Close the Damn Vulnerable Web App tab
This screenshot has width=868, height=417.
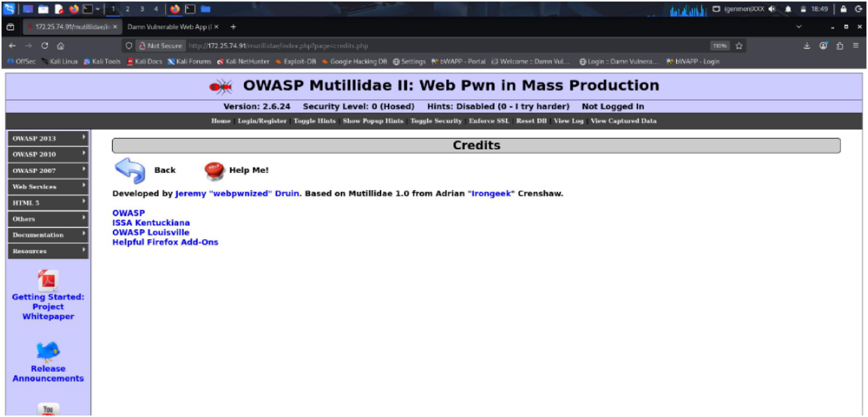pos(216,27)
